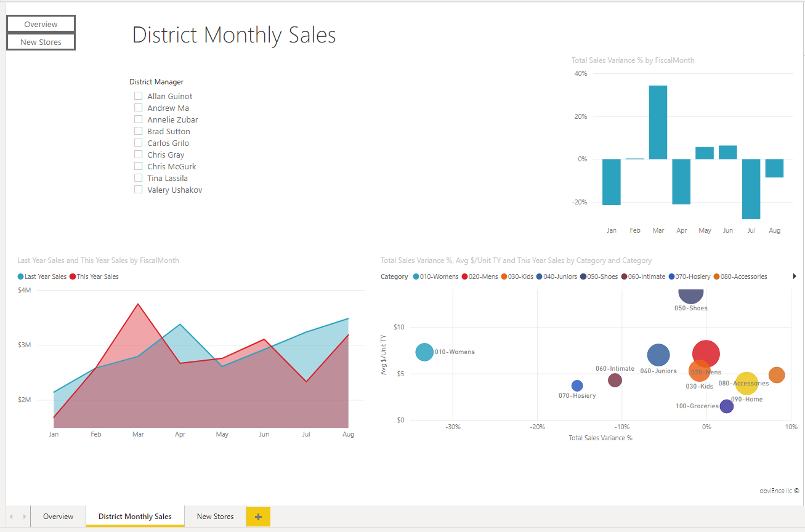This screenshot has width=805, height=532.
Task: Click the Total Sales Variance % by FiscalMonth title
Action: (x=633, y=60)
